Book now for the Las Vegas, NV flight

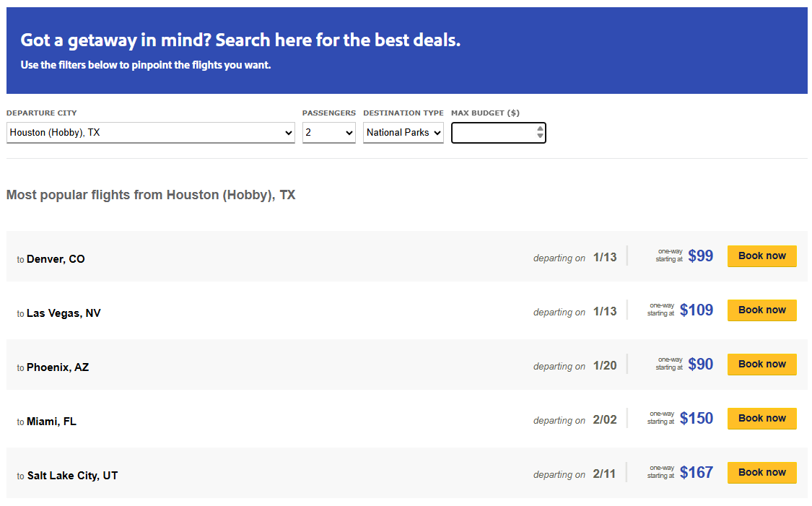pos(761,310)
